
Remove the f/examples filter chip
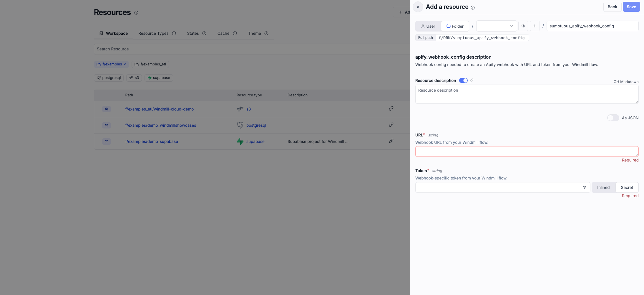click(124, 64)
